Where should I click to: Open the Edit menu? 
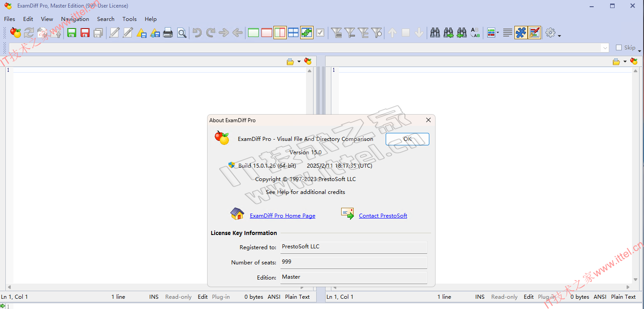28,19
